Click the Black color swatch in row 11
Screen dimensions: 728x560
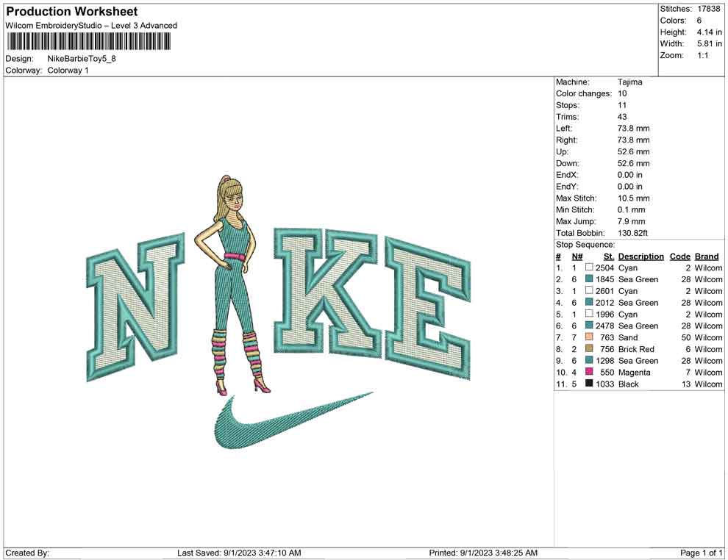click(x=589, y=383)
